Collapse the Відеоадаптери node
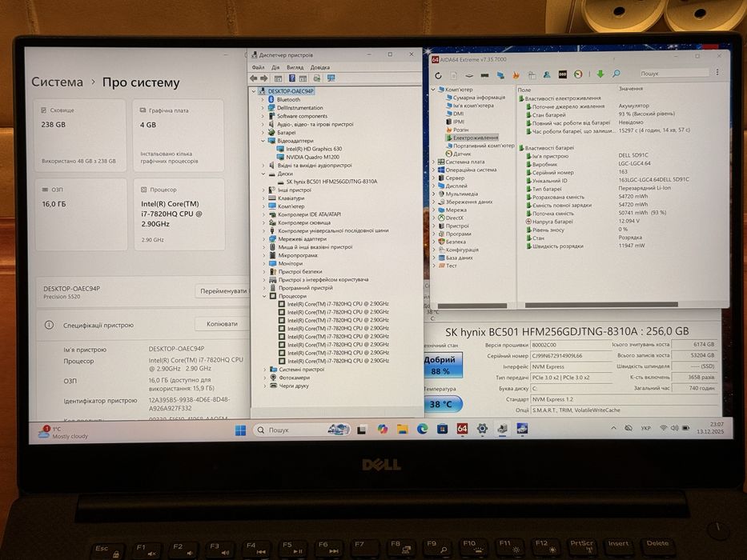This screenshot has width=747, height=560. click(263, 141)
